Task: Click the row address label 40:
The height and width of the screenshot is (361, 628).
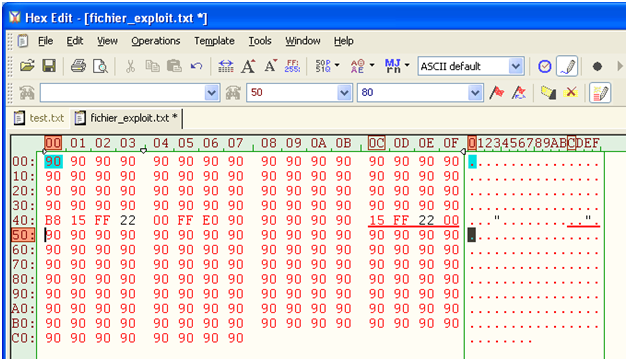Action: (x=23, y=220)
